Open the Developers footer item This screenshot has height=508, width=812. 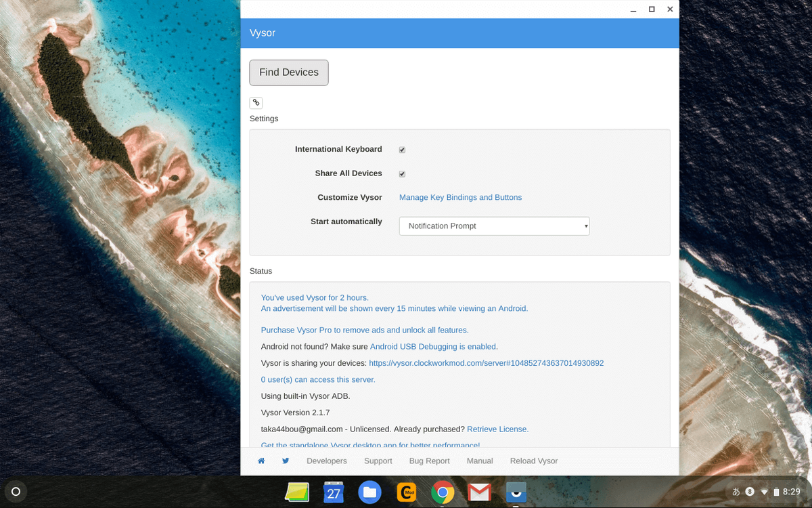[327, 461]
